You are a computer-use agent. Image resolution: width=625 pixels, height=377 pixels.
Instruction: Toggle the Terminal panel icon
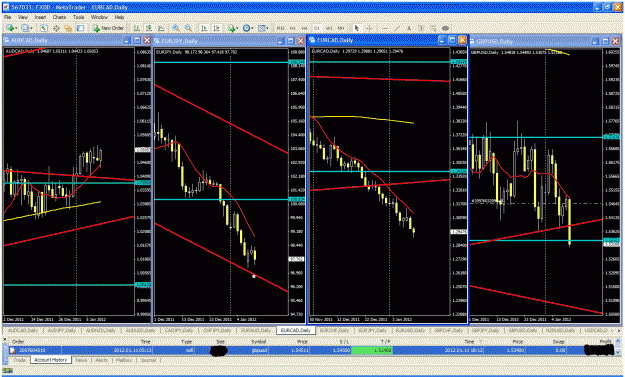pos(81,28)
